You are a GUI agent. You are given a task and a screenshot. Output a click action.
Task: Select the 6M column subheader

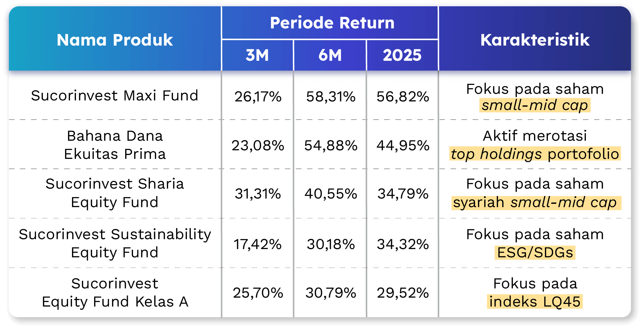[330, 55]
